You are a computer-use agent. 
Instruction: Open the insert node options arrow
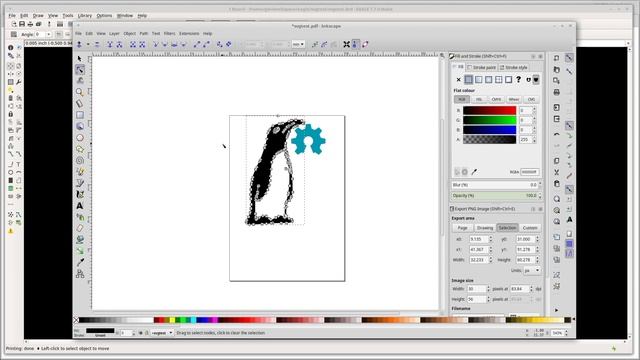coord(87,44)
